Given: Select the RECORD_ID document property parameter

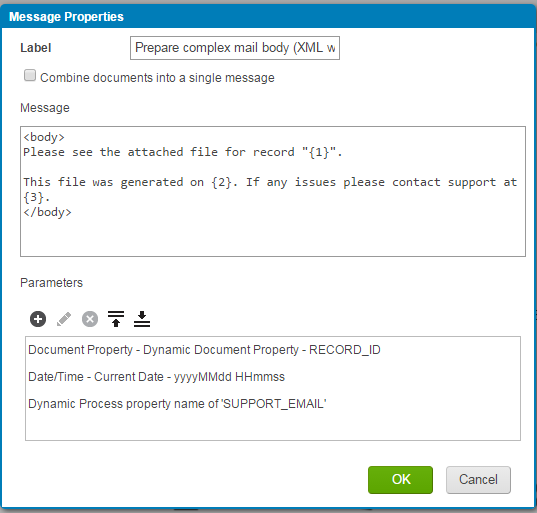Looking at the screenshot, I should (x=204, y=350).
